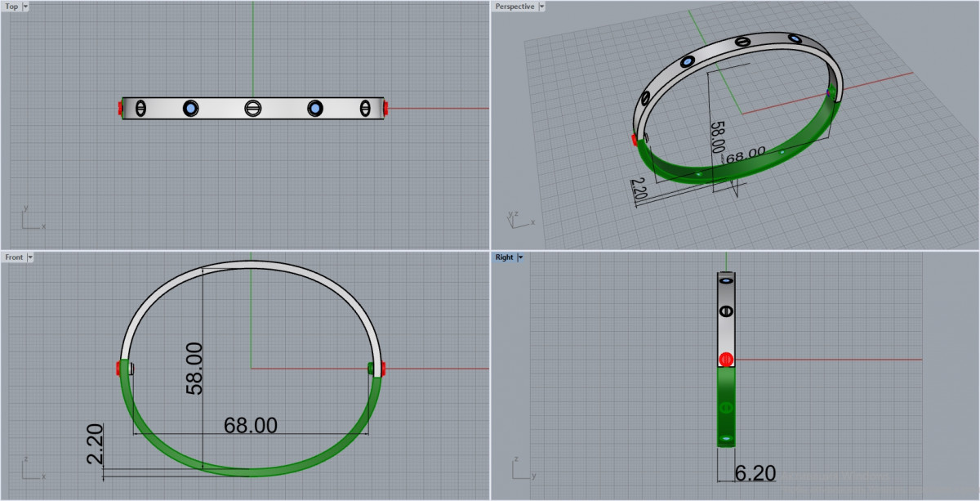Viewport: 980px width, 501px height.
Task: Pick the 58.00 dimension text in Front view
Action: click(x=194, y=369)
